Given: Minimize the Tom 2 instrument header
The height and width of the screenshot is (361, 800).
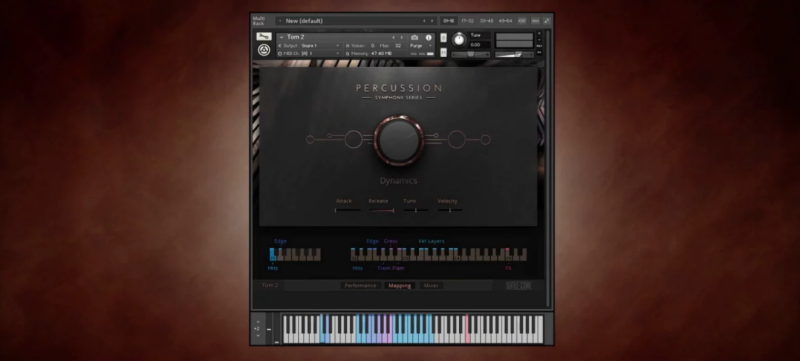Looking at the screenshot, I should (x=539, y=40).
